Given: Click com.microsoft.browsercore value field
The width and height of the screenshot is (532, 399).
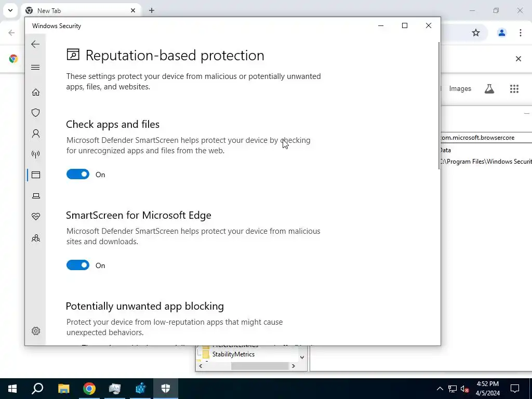Looking at the screenshot, I should click(x=486, y=137).
